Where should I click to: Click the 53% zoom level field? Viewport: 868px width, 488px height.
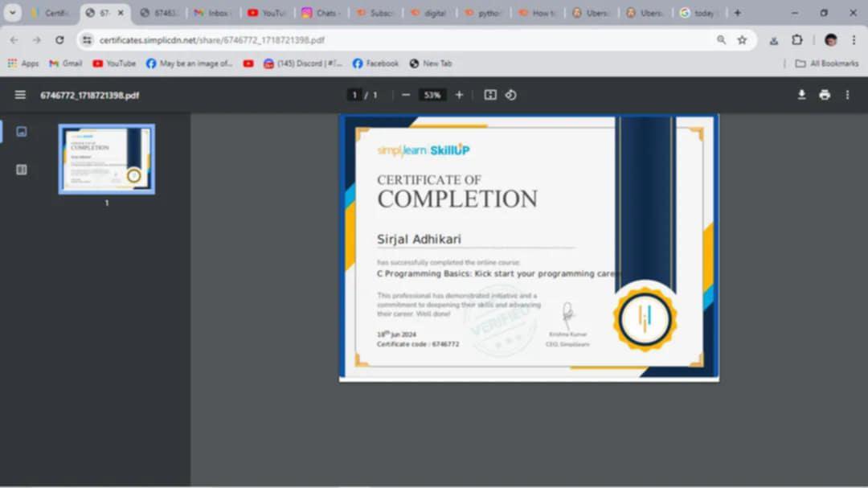(x=432, y=95)
